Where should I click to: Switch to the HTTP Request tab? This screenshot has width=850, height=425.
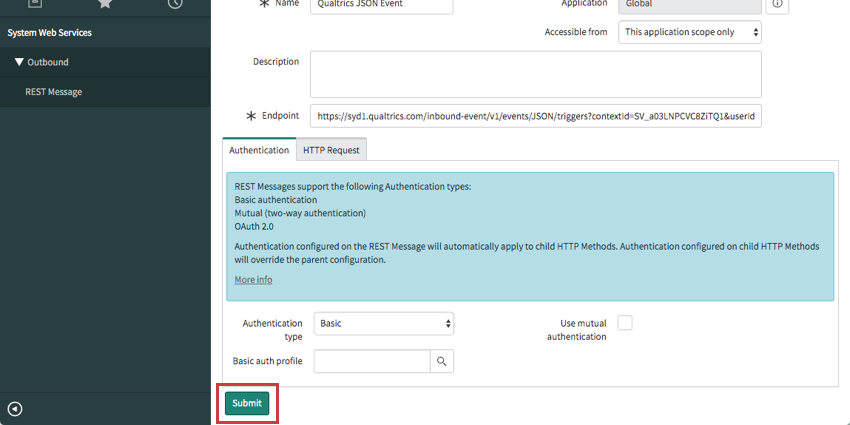click(332, 150)
